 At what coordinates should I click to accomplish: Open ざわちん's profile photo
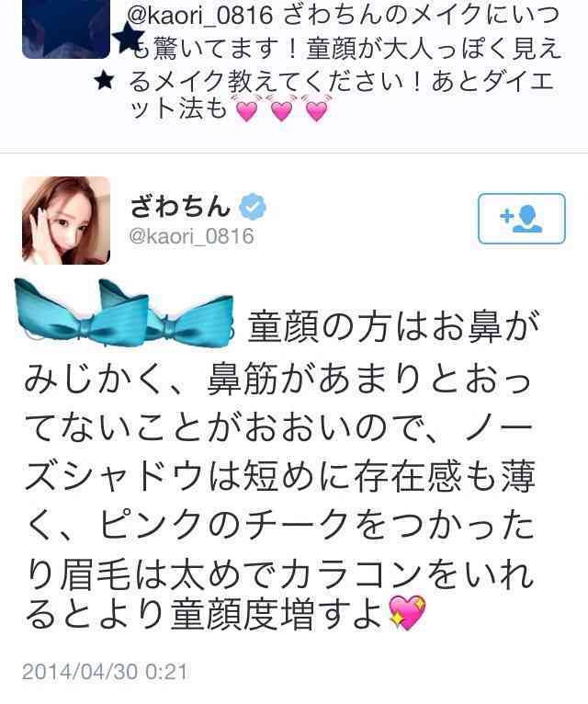click(66, 220)
